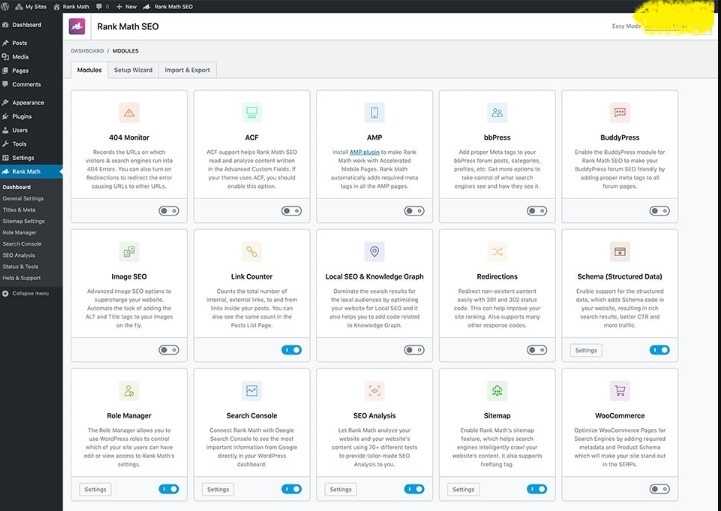Turn off the Sitemap module switch
721x511 pixels.
point(537,489)
